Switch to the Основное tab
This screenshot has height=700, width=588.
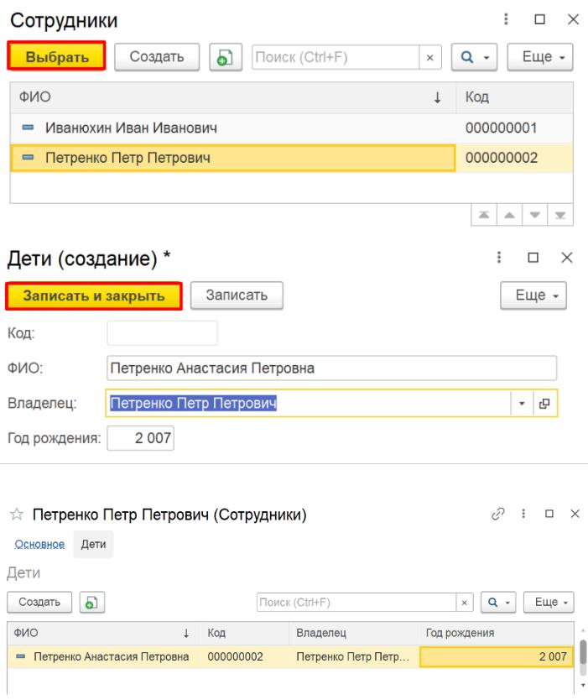pos(49,544)
